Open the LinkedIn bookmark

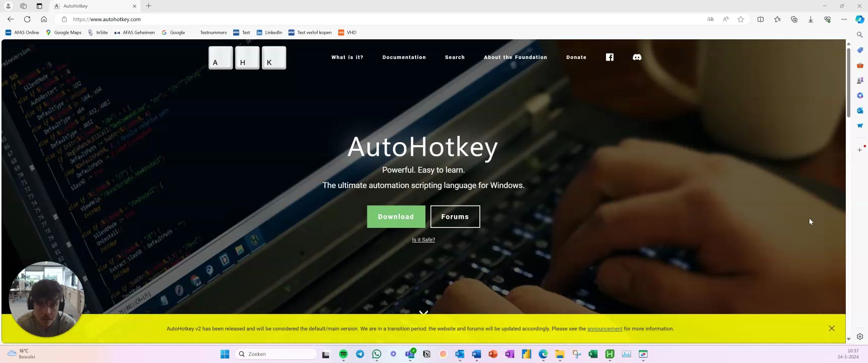[x=269, y=32]
